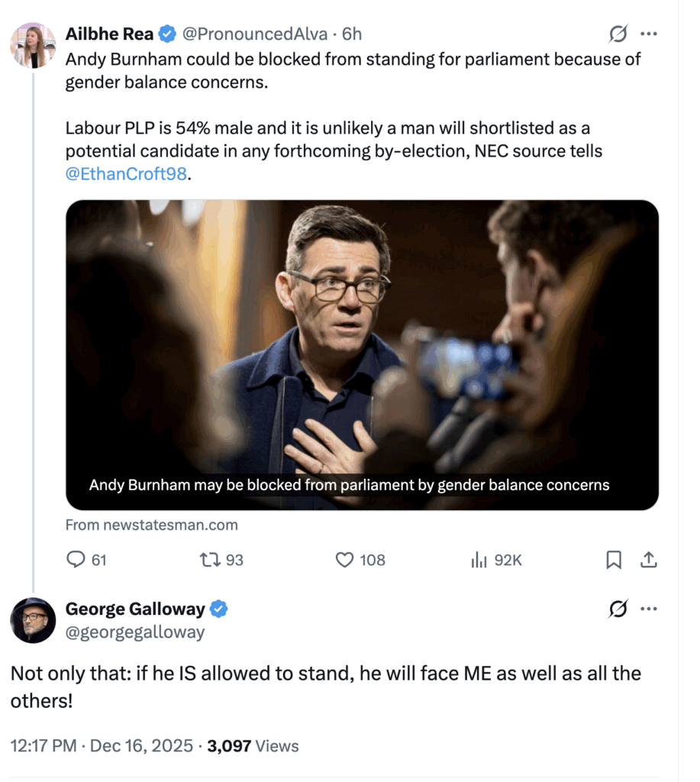The width and height of the screenshot is (700, 782).
Task: Bookmark Ailbhe Rea's tweet
Action: coord(613,561)
